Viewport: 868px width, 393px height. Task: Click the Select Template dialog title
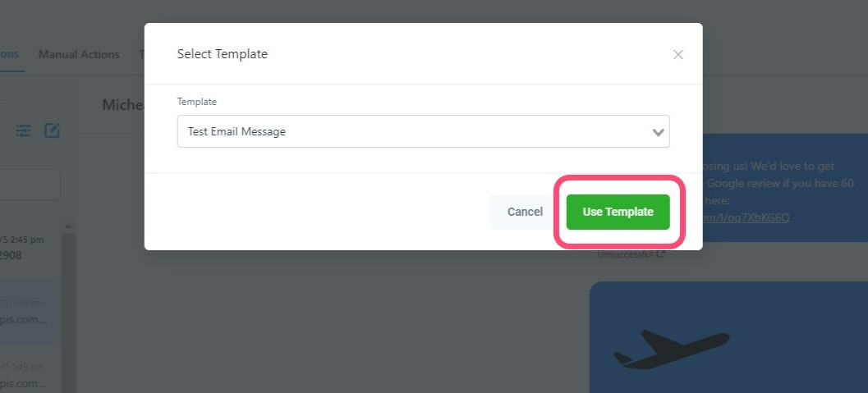click(222, 54)
